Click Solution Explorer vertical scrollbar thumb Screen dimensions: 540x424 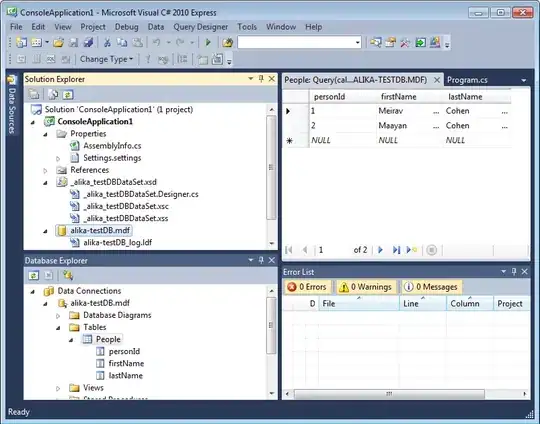(271, 167)
